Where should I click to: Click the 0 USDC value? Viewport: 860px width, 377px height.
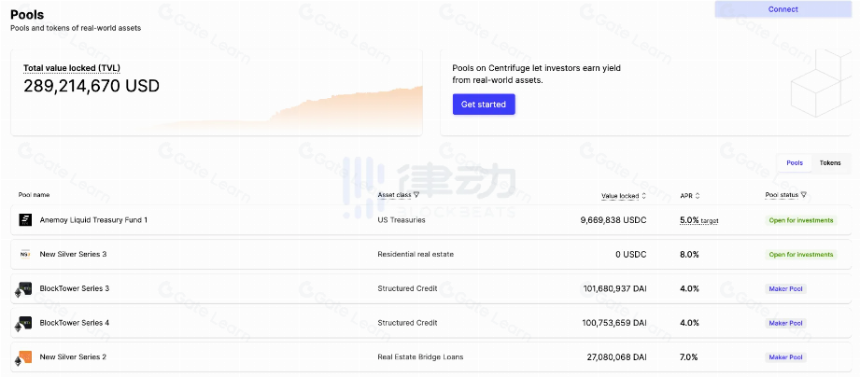coord(631,254)
